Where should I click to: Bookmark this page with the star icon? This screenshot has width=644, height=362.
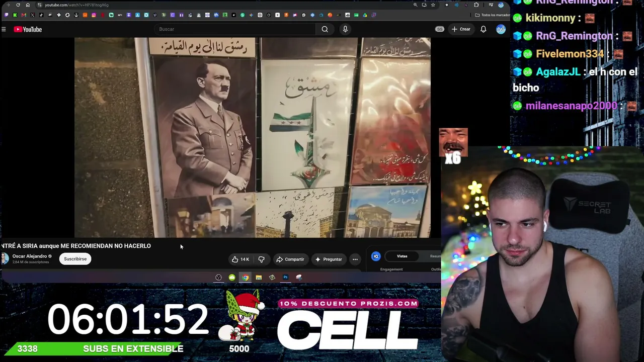[433, 5]
